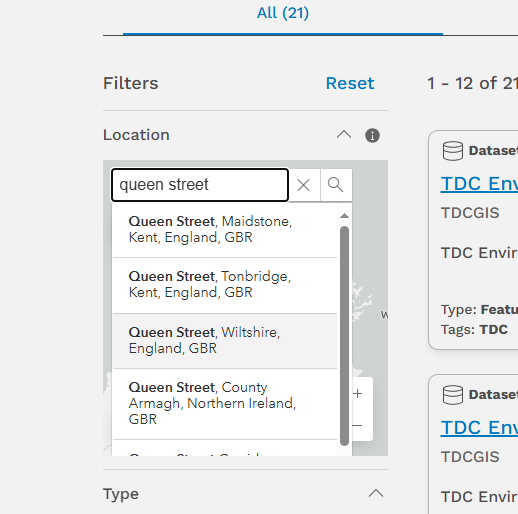
Task: Click the magnifier search icon
Action: point(336,185)
